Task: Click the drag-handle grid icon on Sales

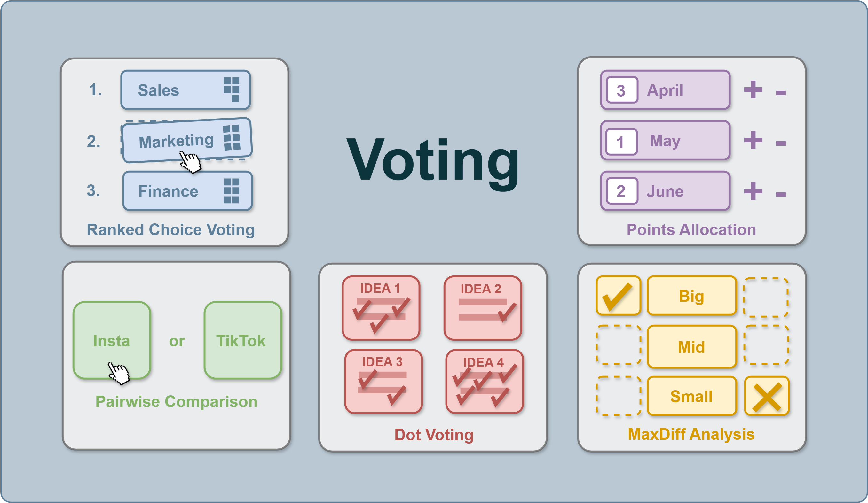Action: 232,89
